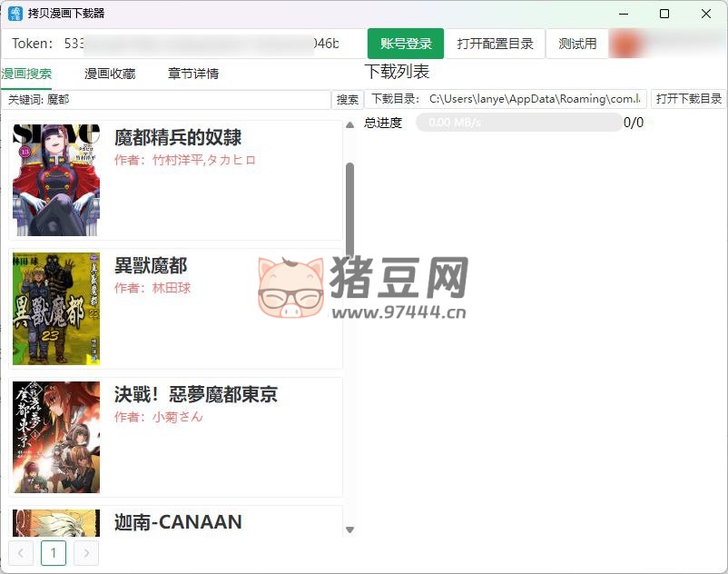The width and height of the screenshot is (728, 574).
Task: Click the 搜索 button
Action: point(348,99)
